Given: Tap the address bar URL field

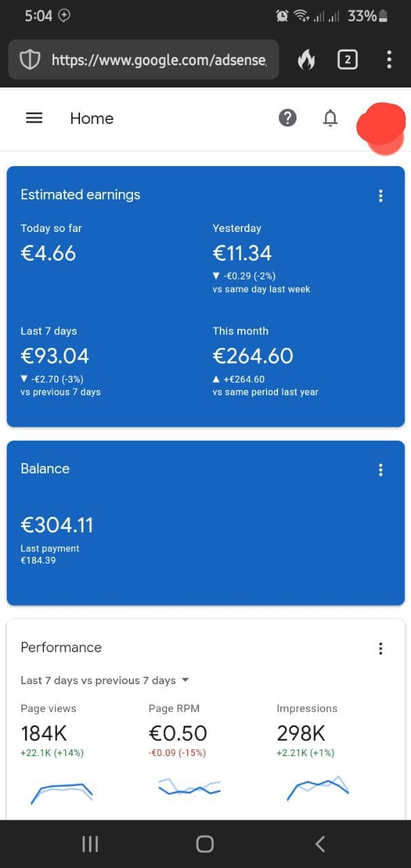Looking at the screenshot, I should point(144,60).
